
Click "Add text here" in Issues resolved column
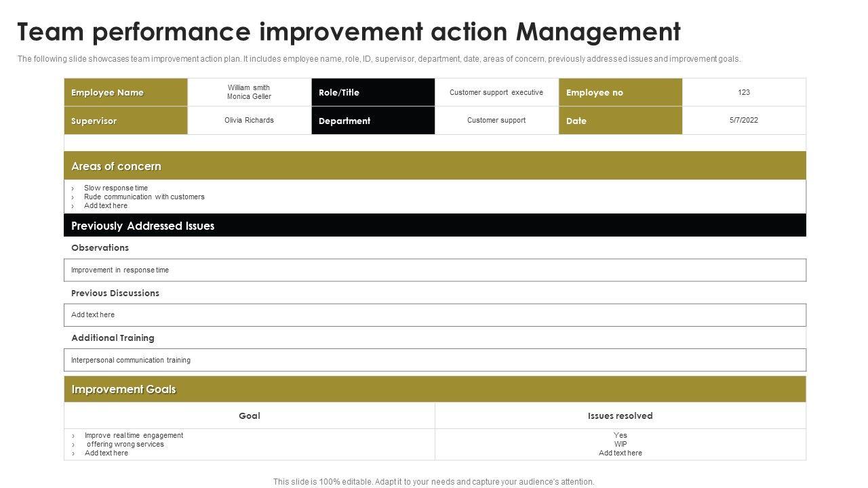coord(620,453)
